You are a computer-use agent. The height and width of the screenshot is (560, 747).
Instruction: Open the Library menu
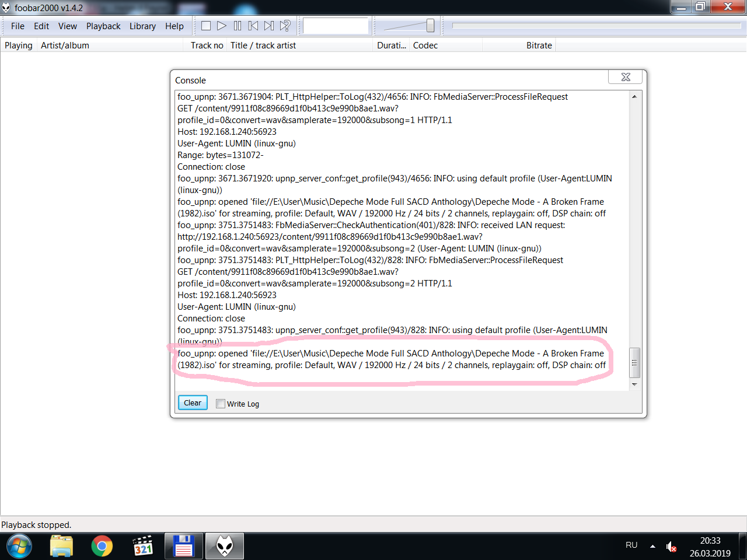point(142,26)
